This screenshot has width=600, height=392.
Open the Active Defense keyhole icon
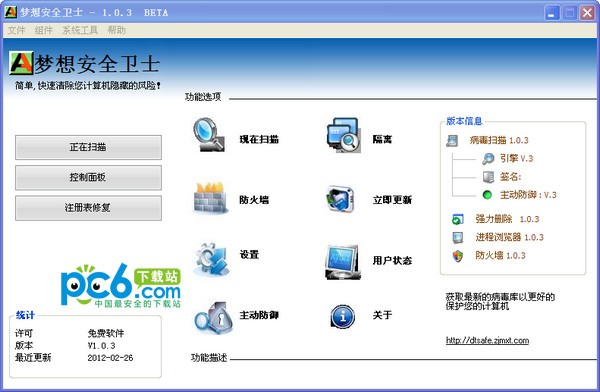[214, 318]
